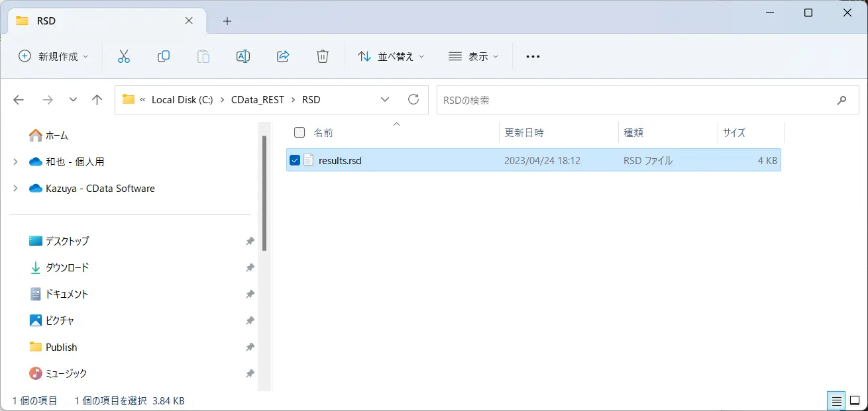This screenshot has width=868, height=411.
Task: Click the Rename icon in toolbar
Action: [243, 56]
